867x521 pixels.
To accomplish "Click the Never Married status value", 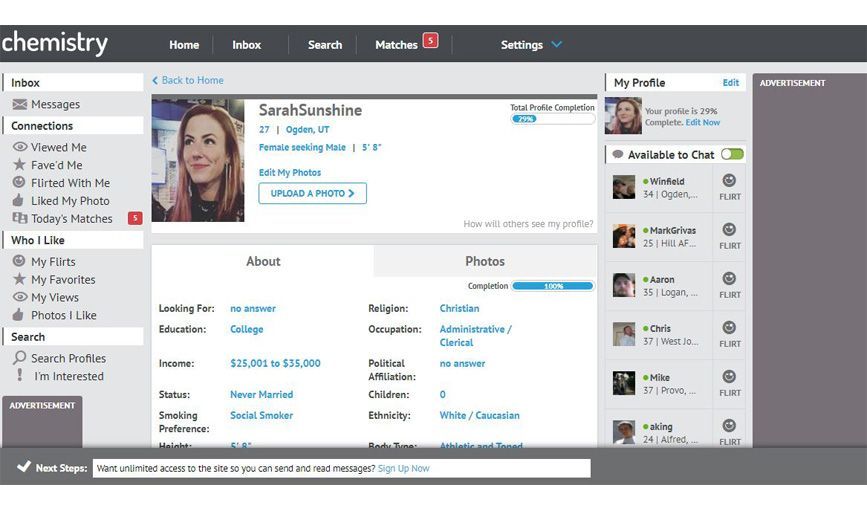I will (x=262, y=394).
